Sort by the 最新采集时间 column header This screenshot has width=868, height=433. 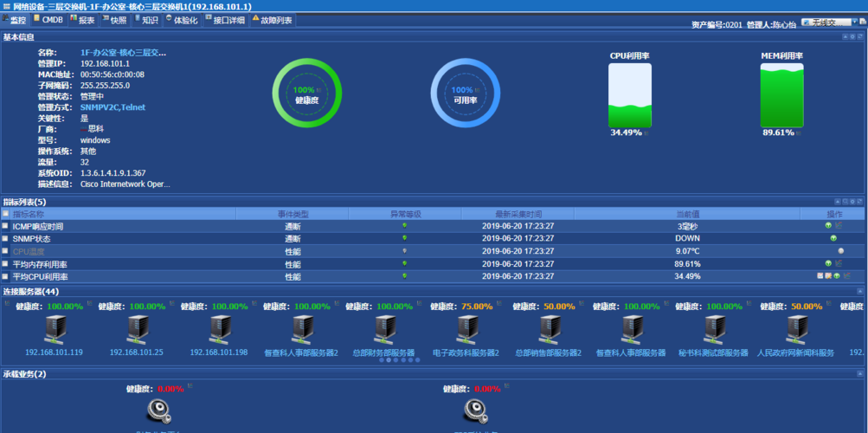point(518,214)
